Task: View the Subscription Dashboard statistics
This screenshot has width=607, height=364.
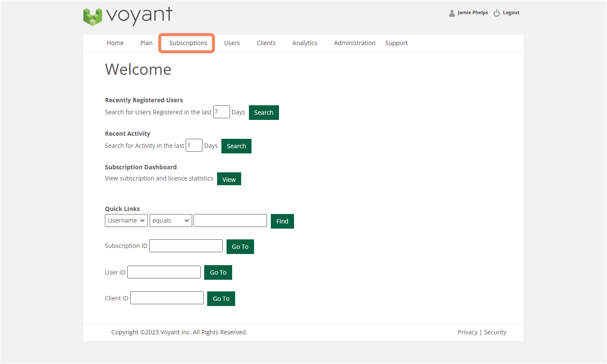Action: [229, 179]
